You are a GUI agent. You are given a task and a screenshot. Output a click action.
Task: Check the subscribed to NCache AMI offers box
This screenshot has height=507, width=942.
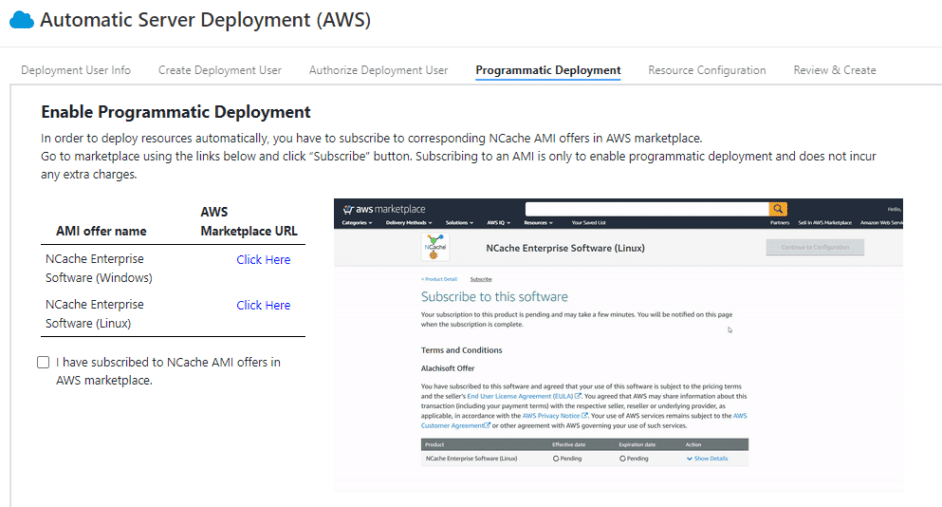[x=43, y=362]
